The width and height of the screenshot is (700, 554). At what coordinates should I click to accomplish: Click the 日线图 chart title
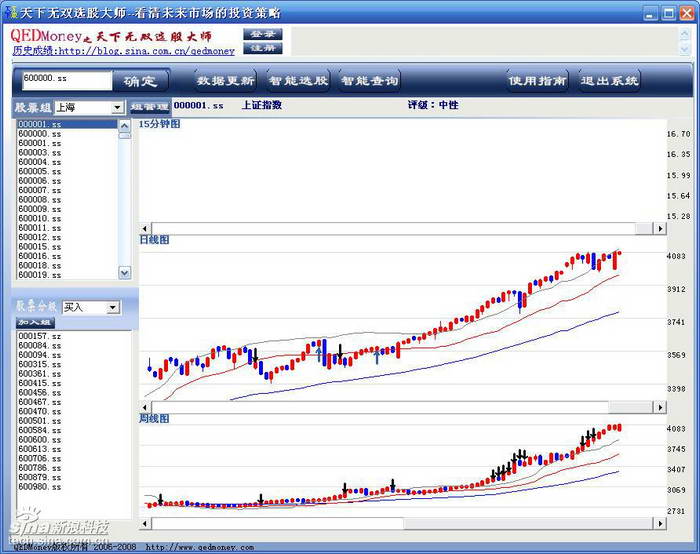pos(154,240)
